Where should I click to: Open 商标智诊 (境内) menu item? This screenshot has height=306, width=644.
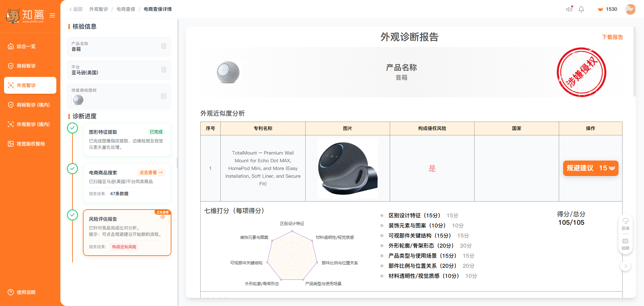(x=30, y=105)
